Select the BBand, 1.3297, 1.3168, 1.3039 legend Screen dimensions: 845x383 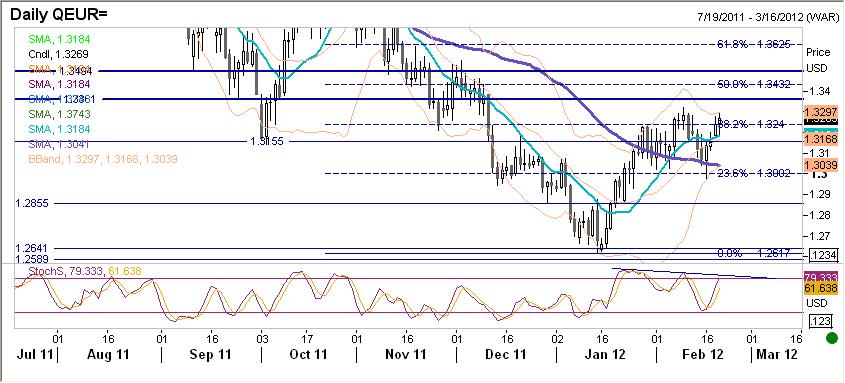click(103, 159)
